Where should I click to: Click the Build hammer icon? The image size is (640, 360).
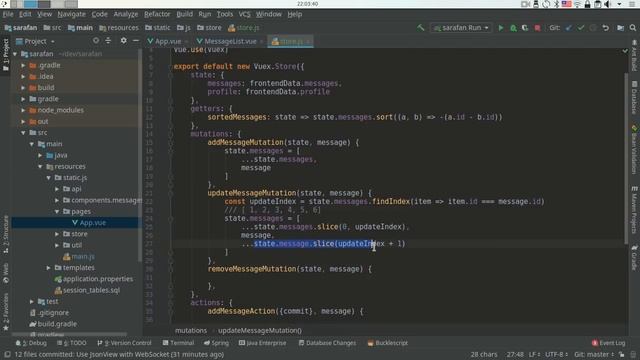tap(421, 28)
